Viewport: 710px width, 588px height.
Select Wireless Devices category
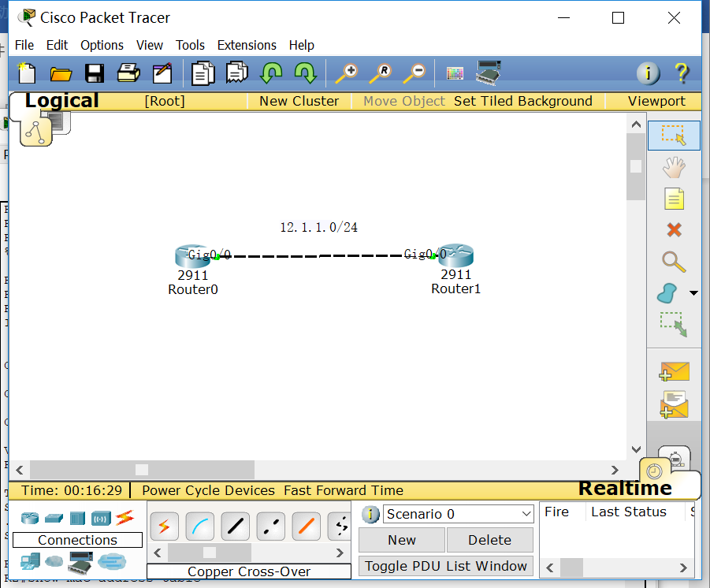[101, 518]
